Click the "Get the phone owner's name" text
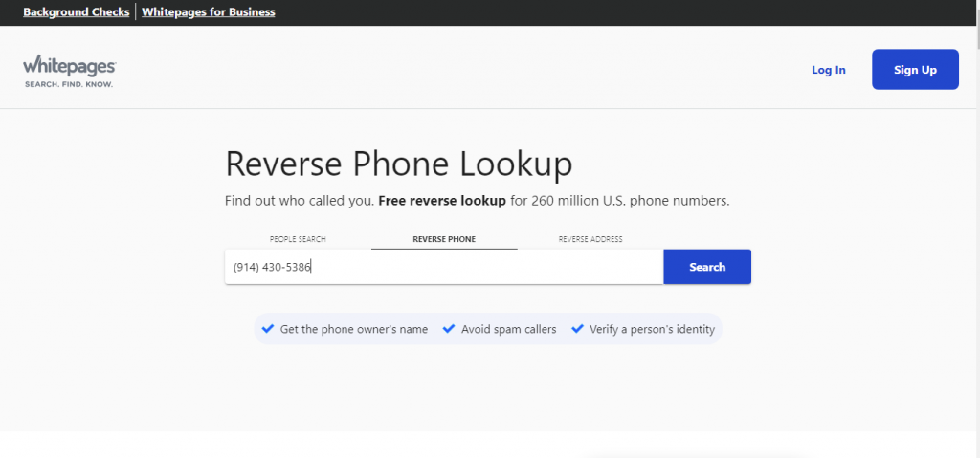Viewport: 980px width, 458px height. point(353,329)
